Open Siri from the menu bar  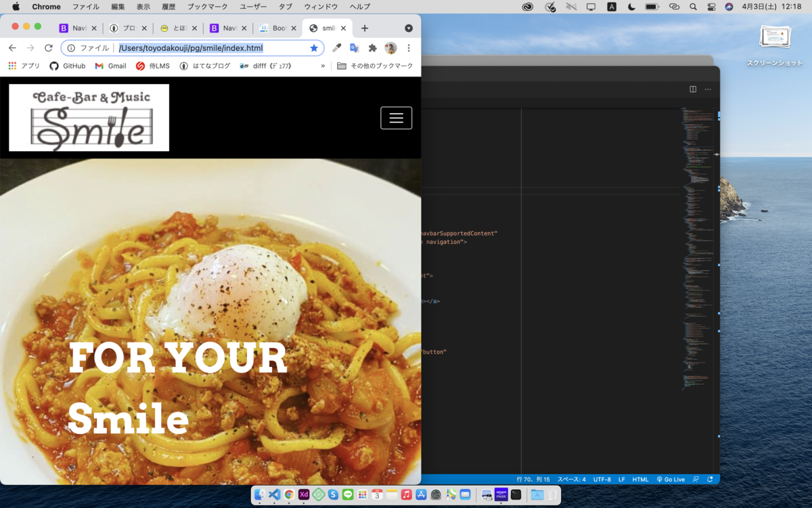click(x=729, y=7)
